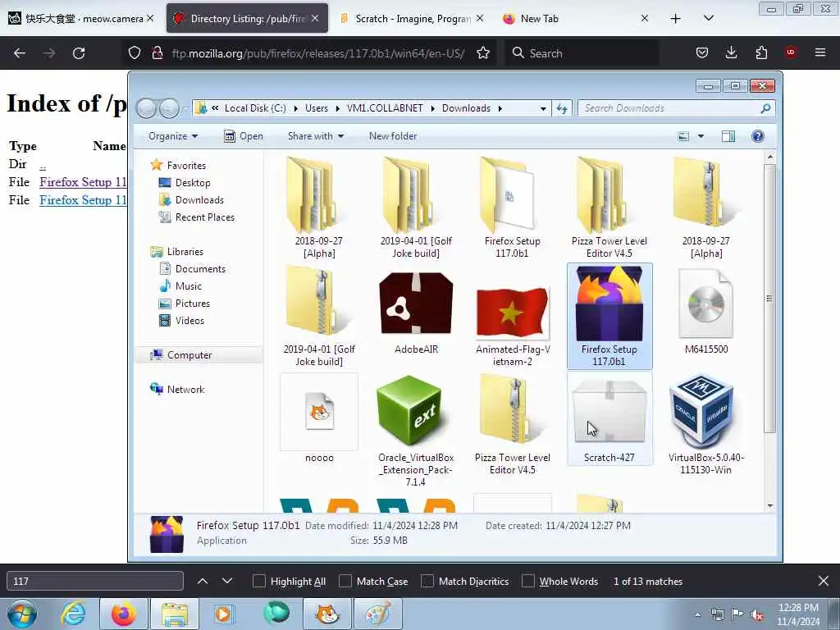Select Oracle VirtualBox Extension Pack file
The width and height of the screenshot is (840, 630).
[416, 431]
